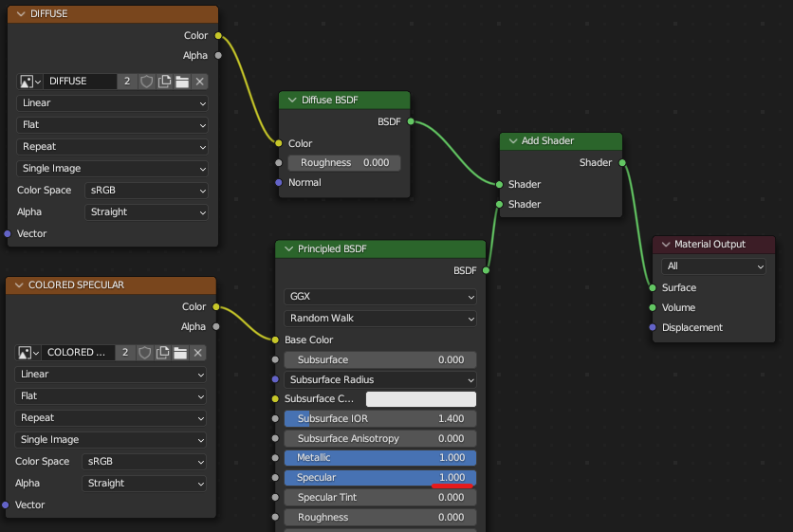Click the Specular slider
This screenshot has width=793, height=532.
(x=380, y=477)
